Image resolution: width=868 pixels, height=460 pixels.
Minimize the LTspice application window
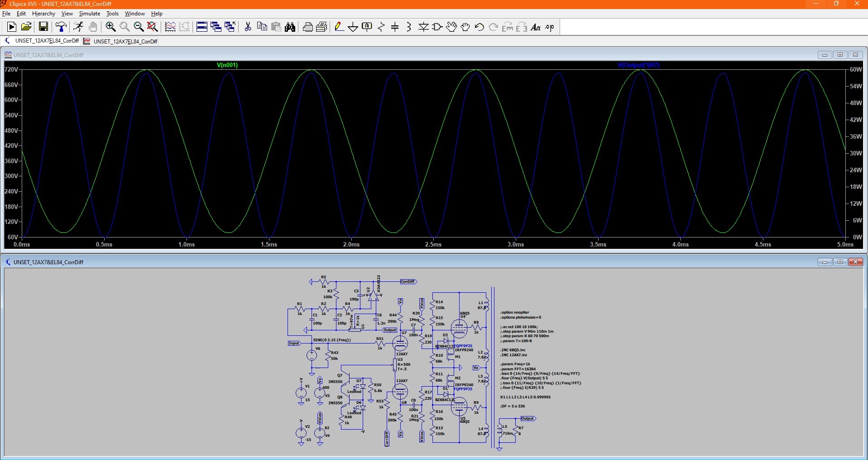point(816,4)
